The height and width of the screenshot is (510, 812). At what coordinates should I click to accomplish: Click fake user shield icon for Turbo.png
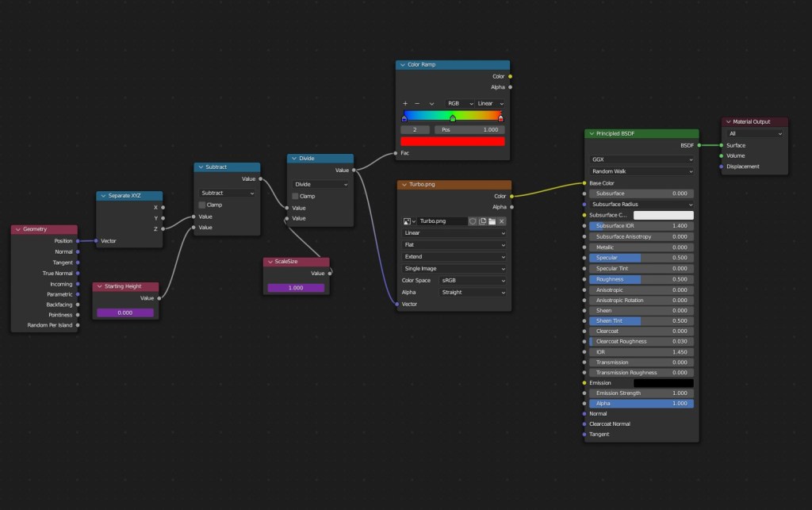coord(473,221)
